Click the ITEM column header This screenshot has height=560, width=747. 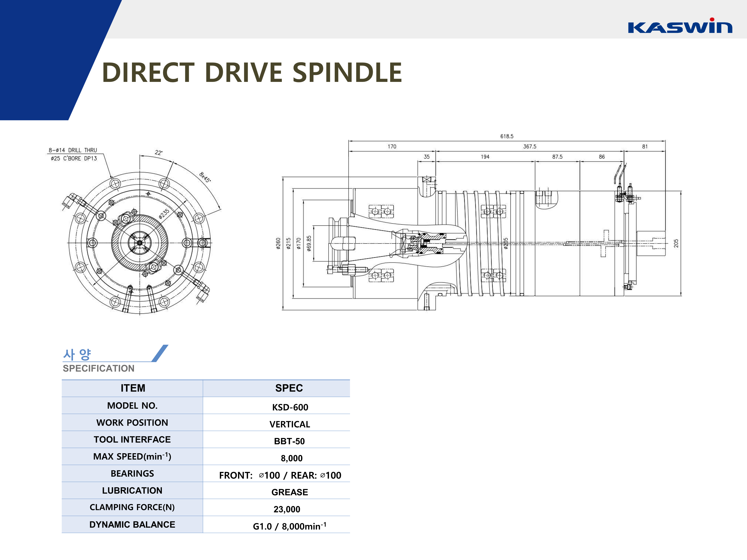(133, 388)
